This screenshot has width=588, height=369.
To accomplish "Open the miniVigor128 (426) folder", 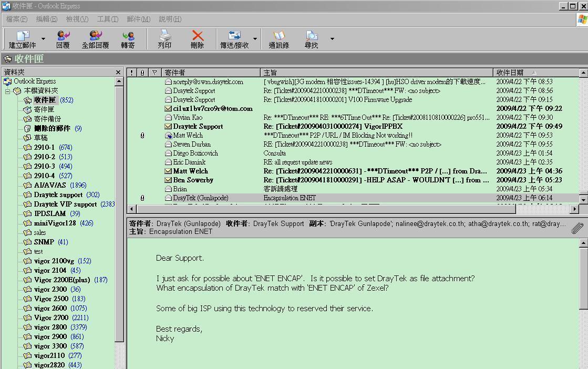I will (58, 223).
